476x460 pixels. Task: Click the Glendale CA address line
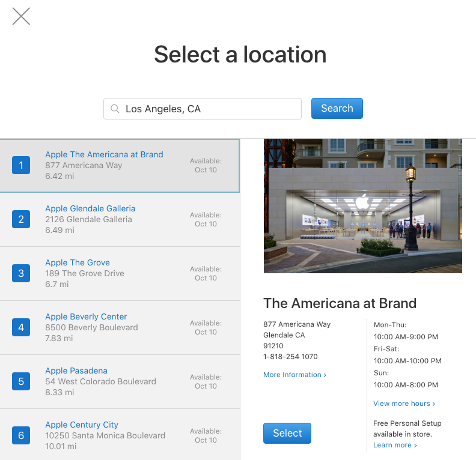[x=284, y=335]
